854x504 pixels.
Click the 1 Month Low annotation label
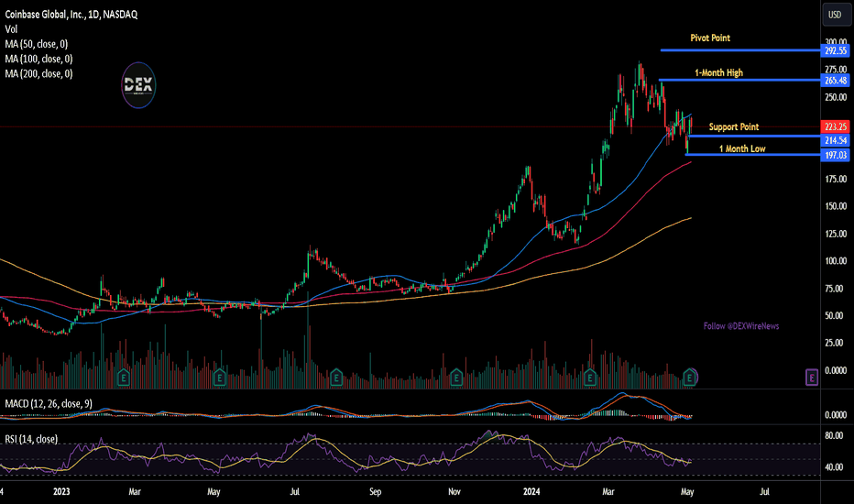coord(742,148)
